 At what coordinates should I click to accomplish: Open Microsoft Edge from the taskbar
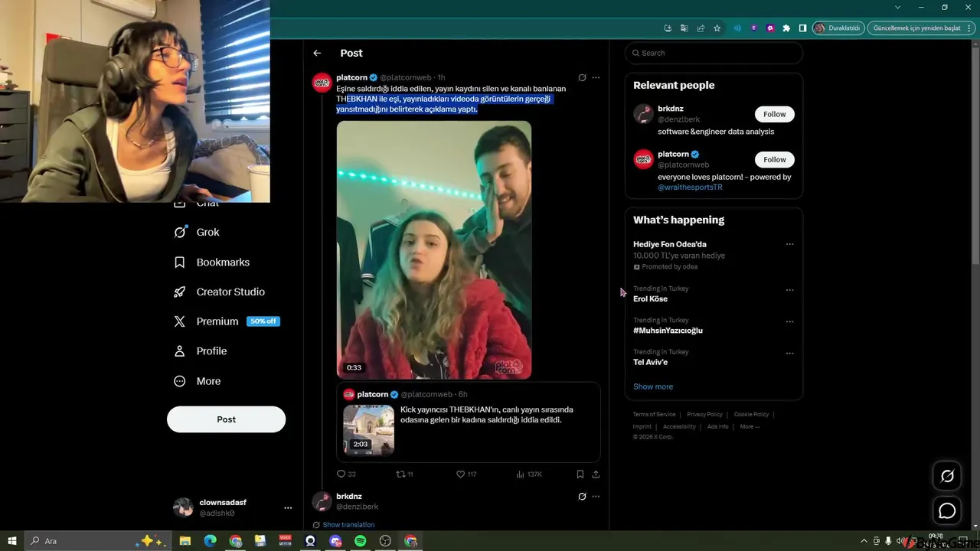click(x=210, y=541)
